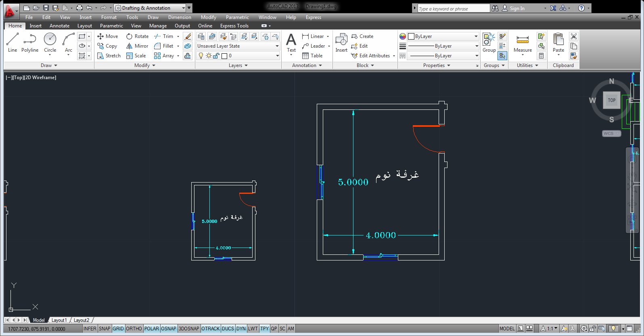
Task: Toggle LWT lineweight display
Action: click(x=253, y=329)
